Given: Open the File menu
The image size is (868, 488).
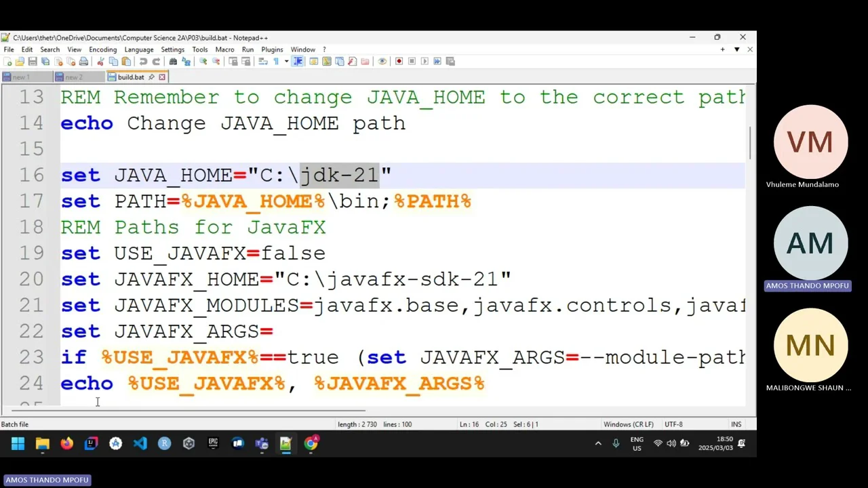Looking at the screenshot, I should click(x=9, y=49).
